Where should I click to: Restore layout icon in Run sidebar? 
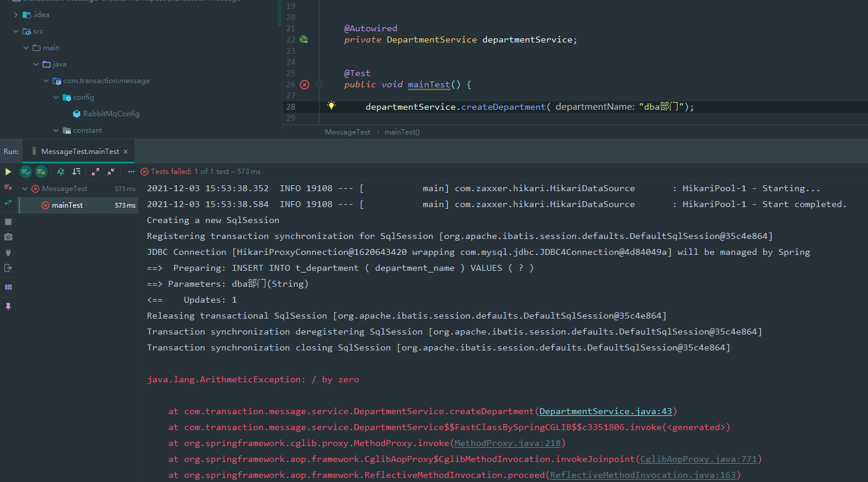click(8, 287)
